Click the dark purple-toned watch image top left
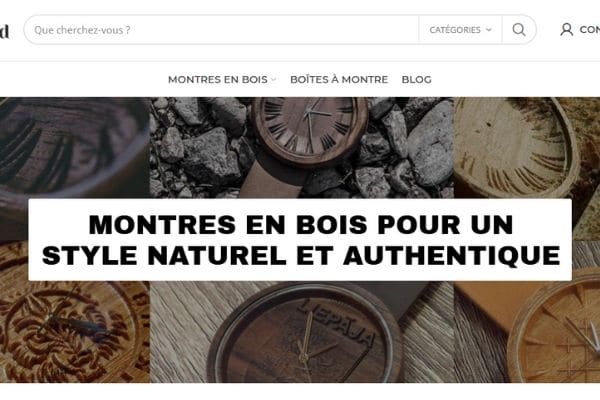 (x=75, y=147)
